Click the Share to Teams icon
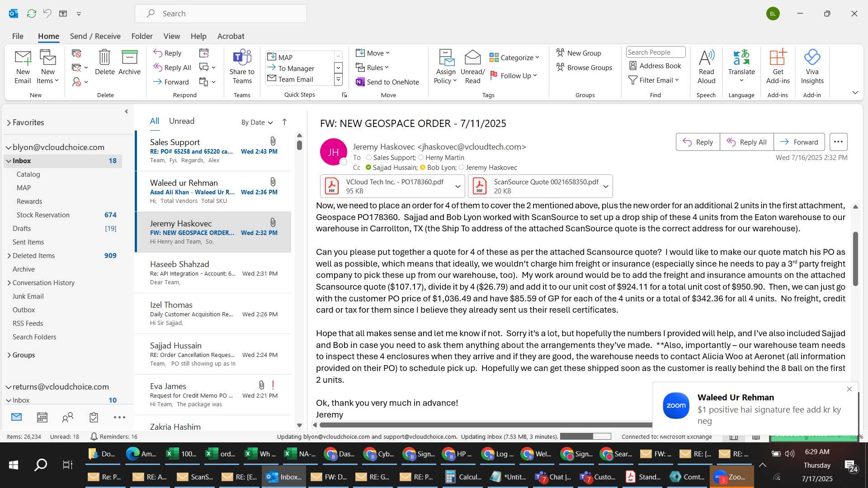This screenshot has height=488, width=868. coord(242,66)
